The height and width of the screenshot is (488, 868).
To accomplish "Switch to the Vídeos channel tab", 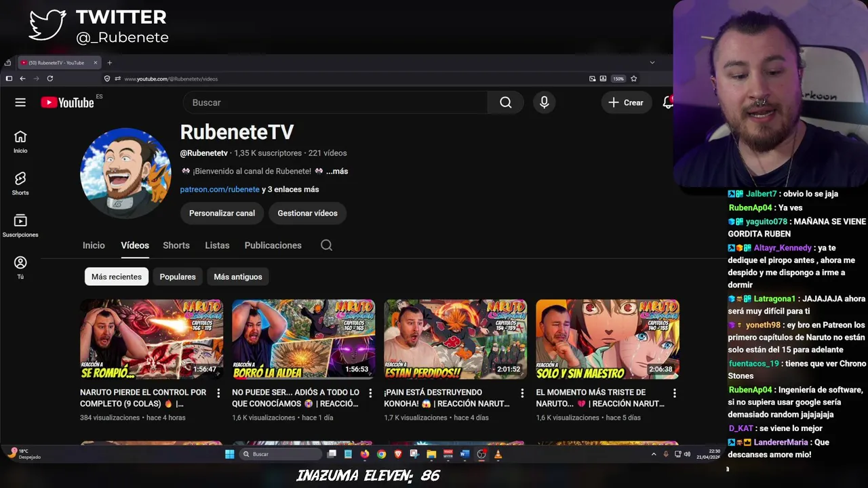I will click(x=135, y=245).
